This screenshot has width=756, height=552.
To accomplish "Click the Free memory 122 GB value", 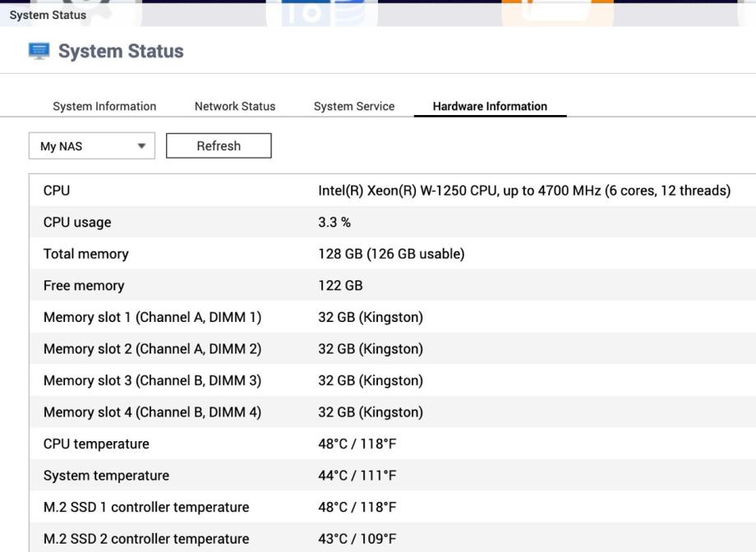I will click(340, 286).
